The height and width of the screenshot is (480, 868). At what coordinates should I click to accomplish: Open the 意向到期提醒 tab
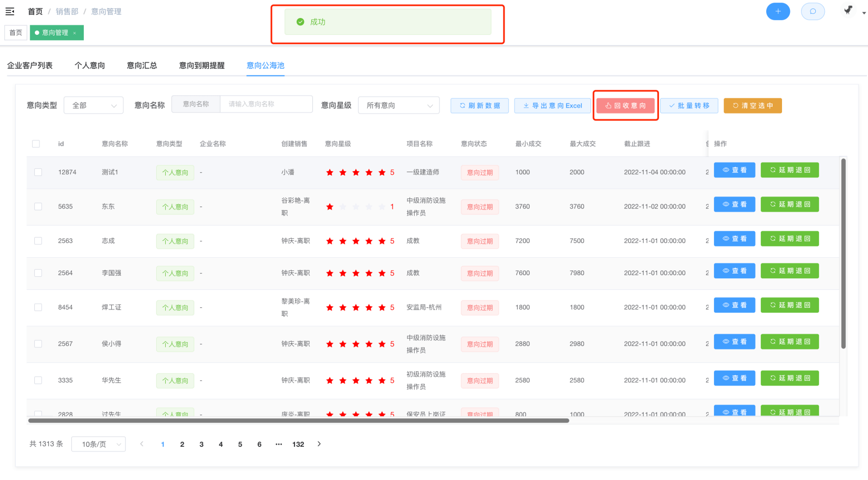click(x=202, y=65)
